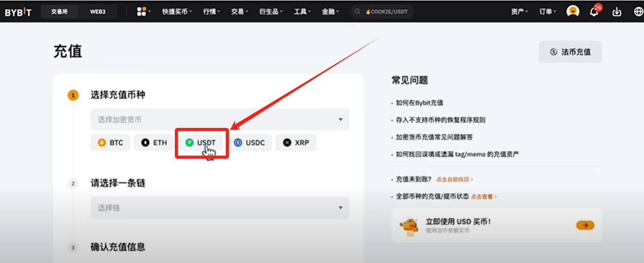Screen dimensions: 644x263
Task: Click the 请选择一条链 step heading
Action: coord(118,183)
